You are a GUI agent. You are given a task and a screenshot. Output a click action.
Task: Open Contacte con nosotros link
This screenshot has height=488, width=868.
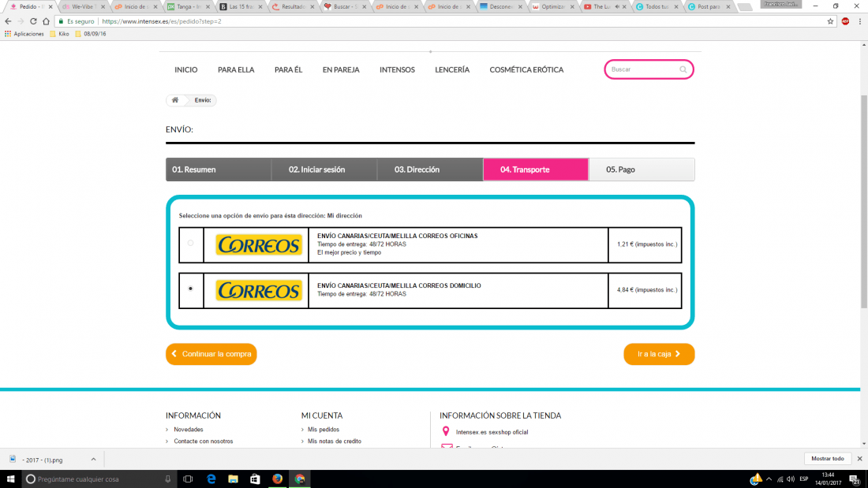[x=203, y=441]
